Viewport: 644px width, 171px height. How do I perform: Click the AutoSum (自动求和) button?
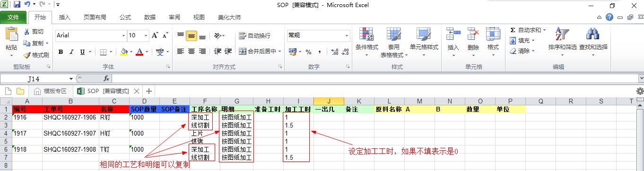[525, 30]
